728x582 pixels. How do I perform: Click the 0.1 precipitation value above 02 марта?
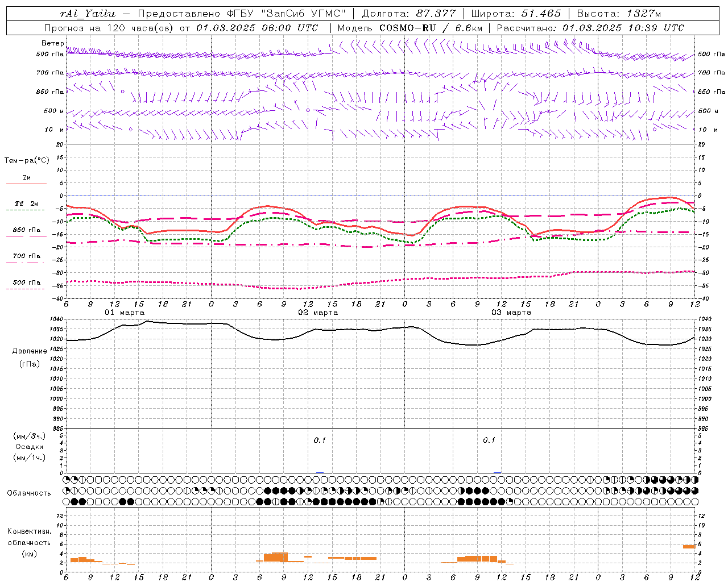tap(320, 440)
